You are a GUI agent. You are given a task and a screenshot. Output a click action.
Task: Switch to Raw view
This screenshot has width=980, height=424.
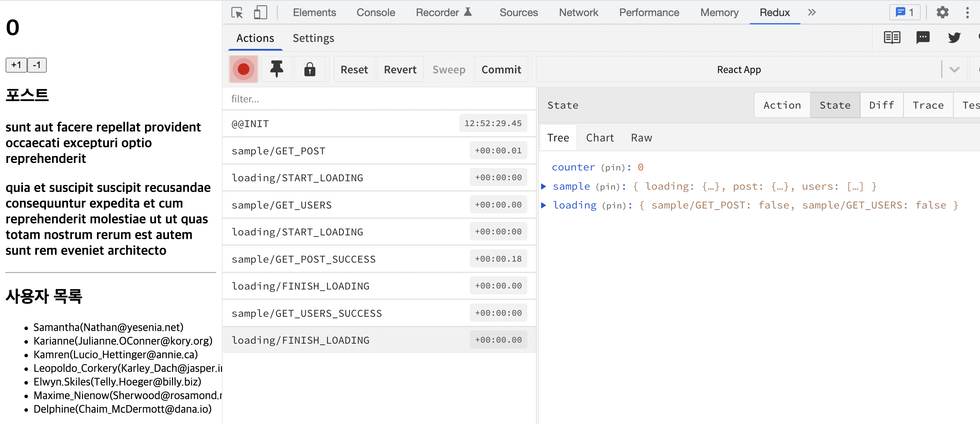click(x=641, y=137)
